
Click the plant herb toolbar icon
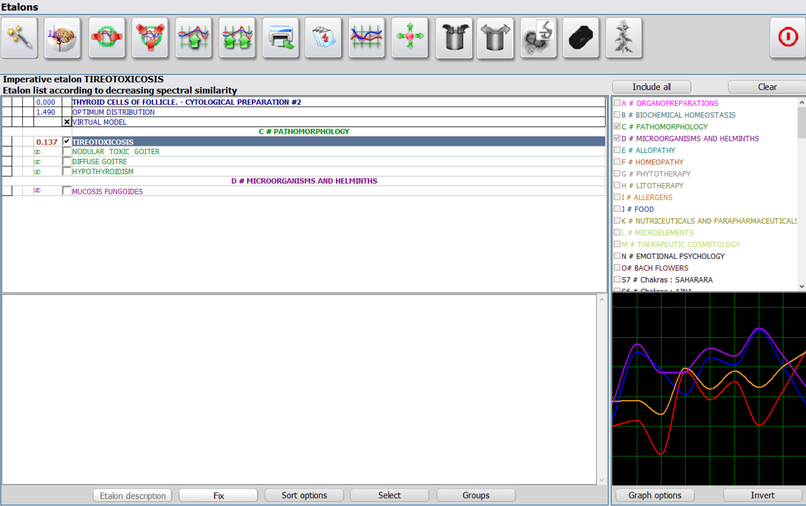625,38
